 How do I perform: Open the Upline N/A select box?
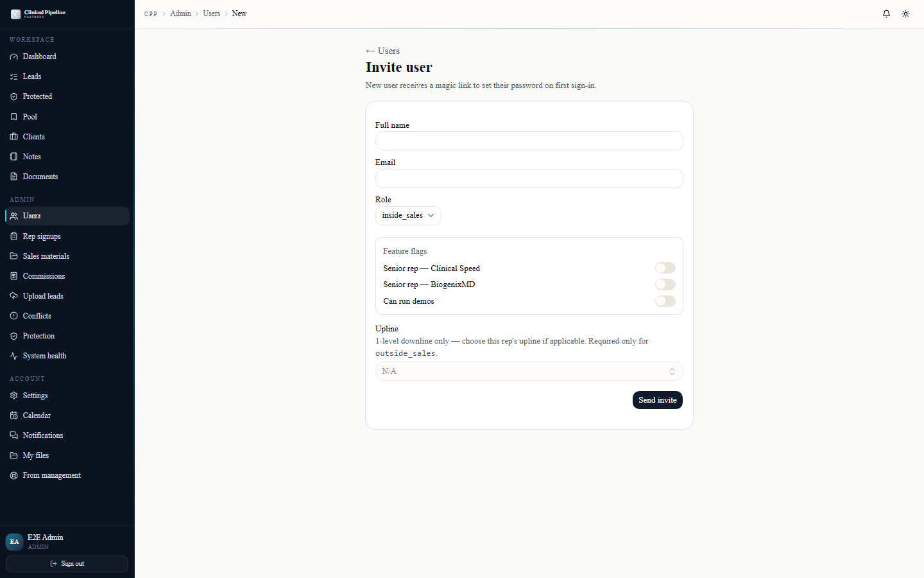click(x=529, y=371)
